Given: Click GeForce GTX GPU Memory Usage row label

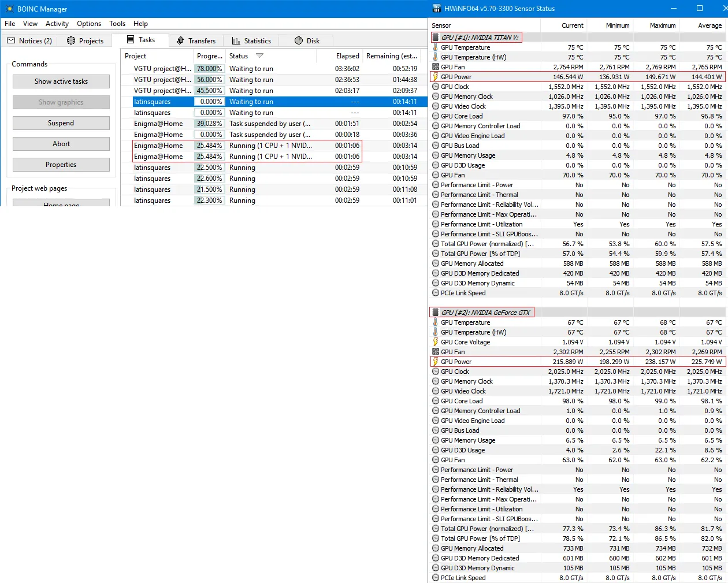Looking at the screenshot, I should point(468,440).
